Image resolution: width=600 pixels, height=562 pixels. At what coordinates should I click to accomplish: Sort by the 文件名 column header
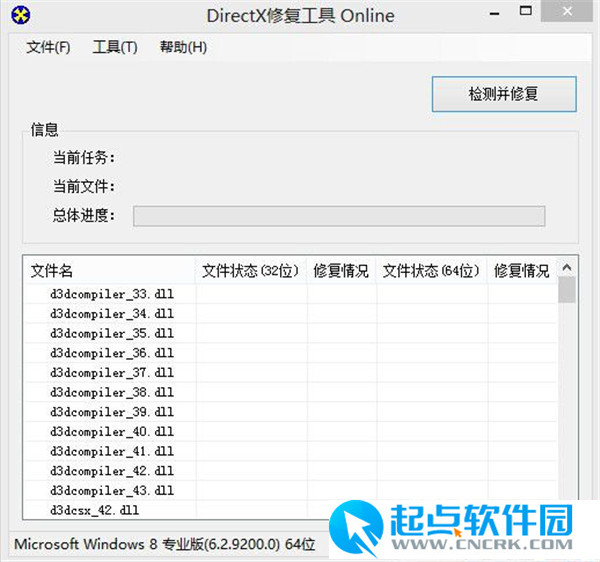coord(110,271)
